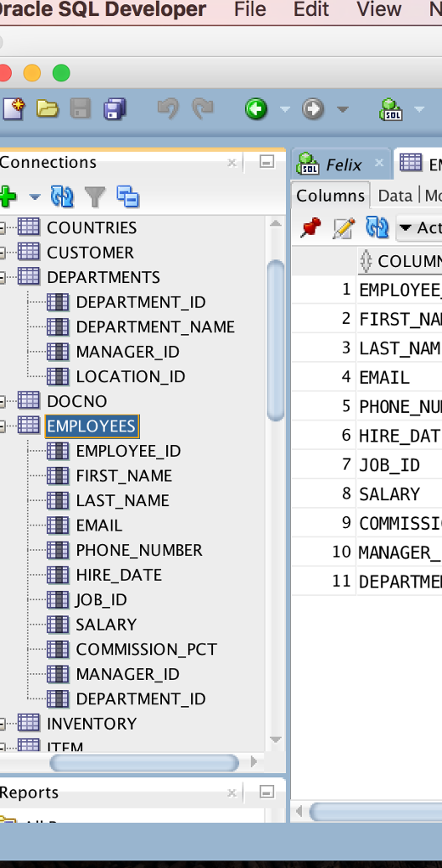This screenshot has height=868, width=442.
Task: Open SQL Worksheet toolbar icon
Action: (391, 109)
